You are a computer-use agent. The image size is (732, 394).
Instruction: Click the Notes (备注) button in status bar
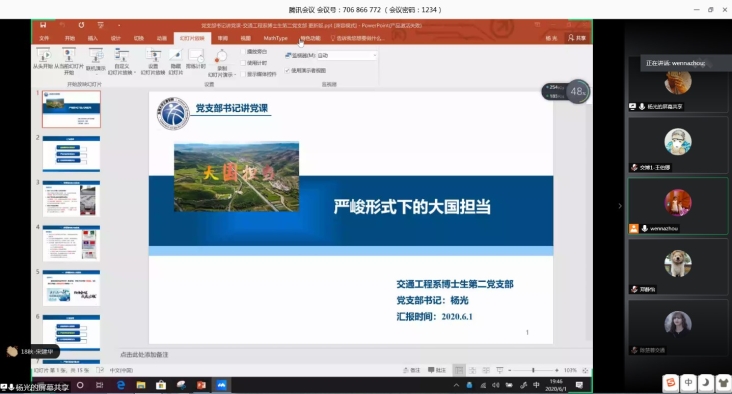tap(411, 370)
